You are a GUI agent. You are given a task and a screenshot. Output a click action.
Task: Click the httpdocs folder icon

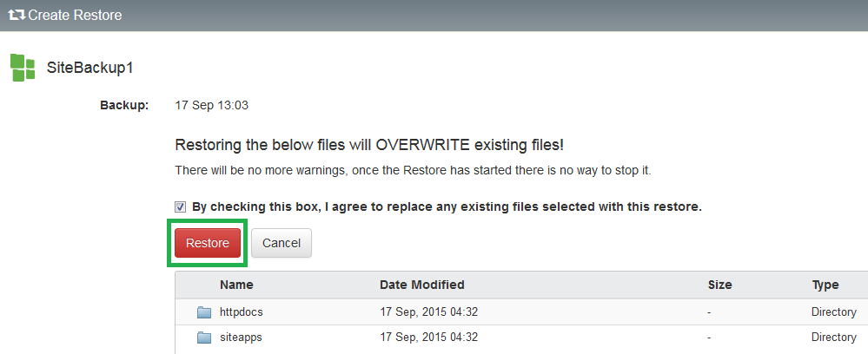click(x=204, y=312)
